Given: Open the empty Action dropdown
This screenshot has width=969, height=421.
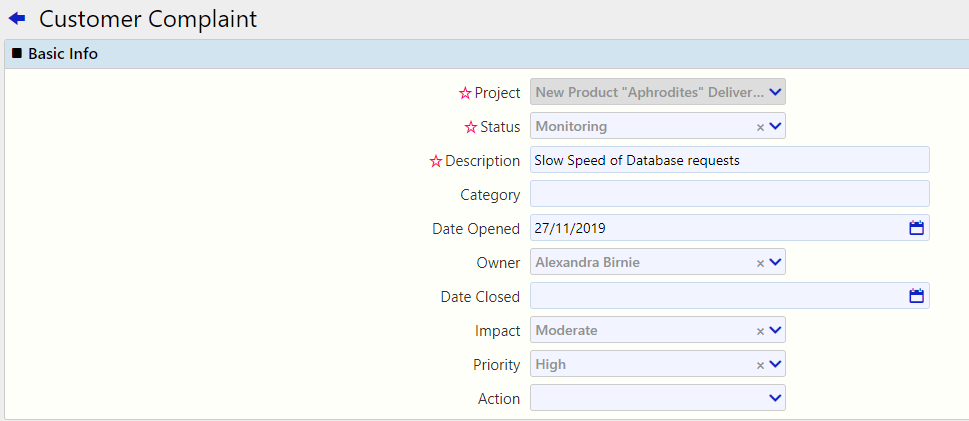Looking at the screenshot, I should point(657,399).
